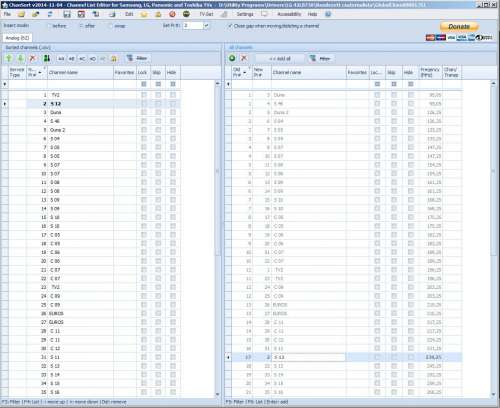This screenshot has height=408, width=500.
Task: Open the Settings menu
Action: click(245, 14)
